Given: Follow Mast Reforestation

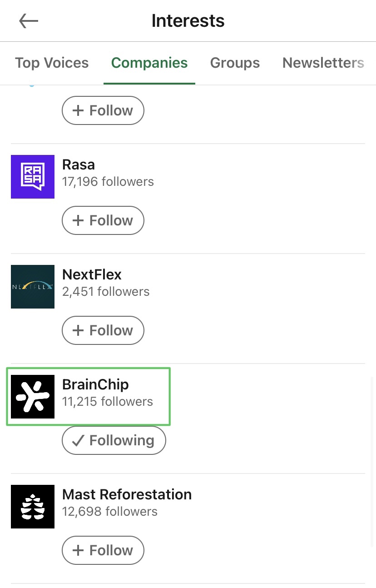Looking at the screenshot, I should pos(103,550).
